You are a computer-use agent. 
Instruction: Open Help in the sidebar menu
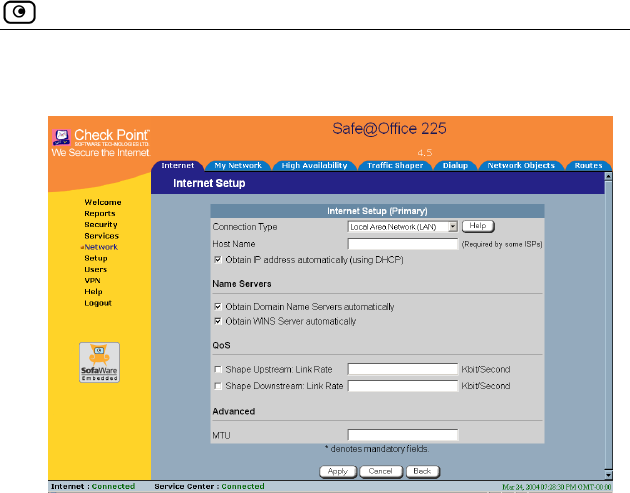pos(93,292)
